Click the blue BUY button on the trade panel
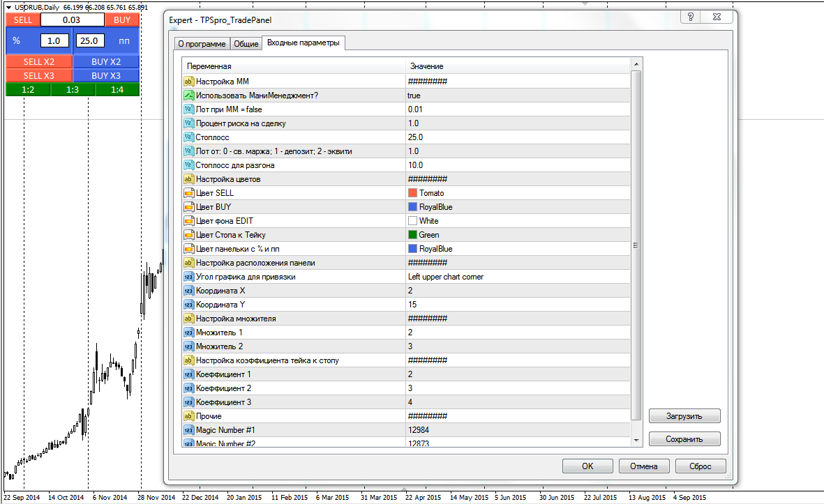The image size is (824, 504). click(x=122, y=20)
